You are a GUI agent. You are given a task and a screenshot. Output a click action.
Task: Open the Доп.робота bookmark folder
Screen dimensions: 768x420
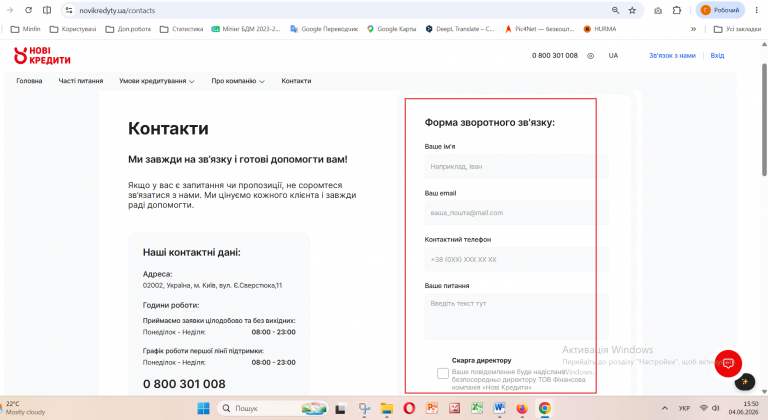[x=128, y=29]
